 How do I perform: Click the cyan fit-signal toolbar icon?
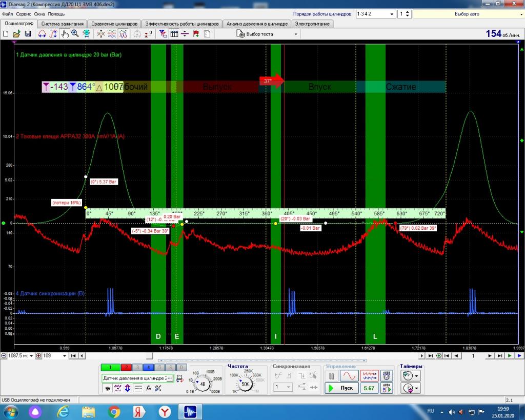coord(86,34)
